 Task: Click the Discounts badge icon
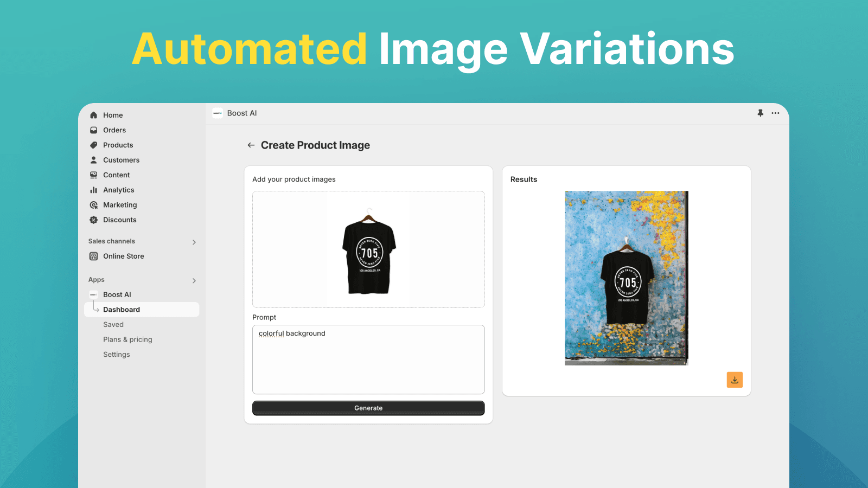click(93, 220)
